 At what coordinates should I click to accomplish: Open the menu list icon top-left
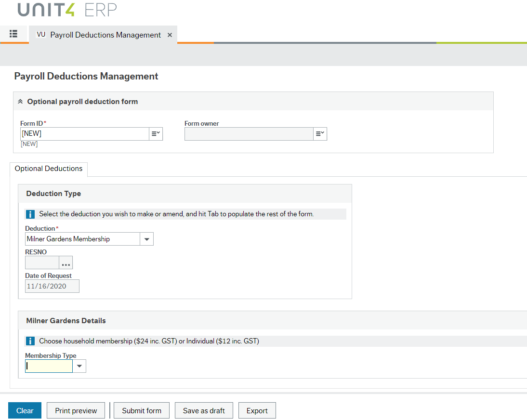(x=14, y=34)
